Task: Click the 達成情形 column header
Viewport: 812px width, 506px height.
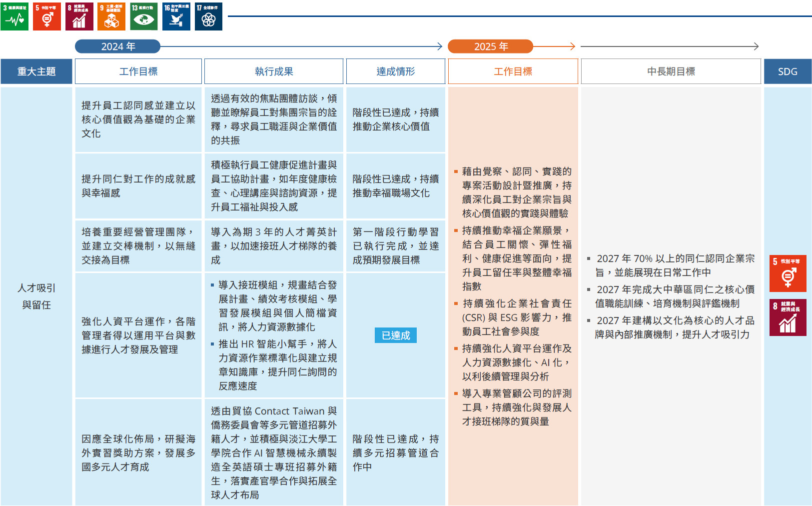Action: coord(395,71)
